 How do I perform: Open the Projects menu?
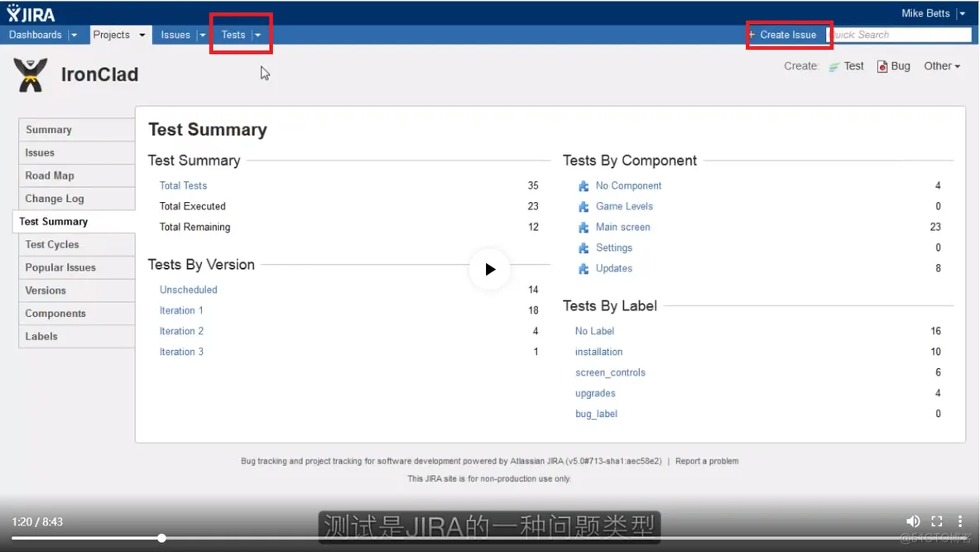(x=111, y=35)
